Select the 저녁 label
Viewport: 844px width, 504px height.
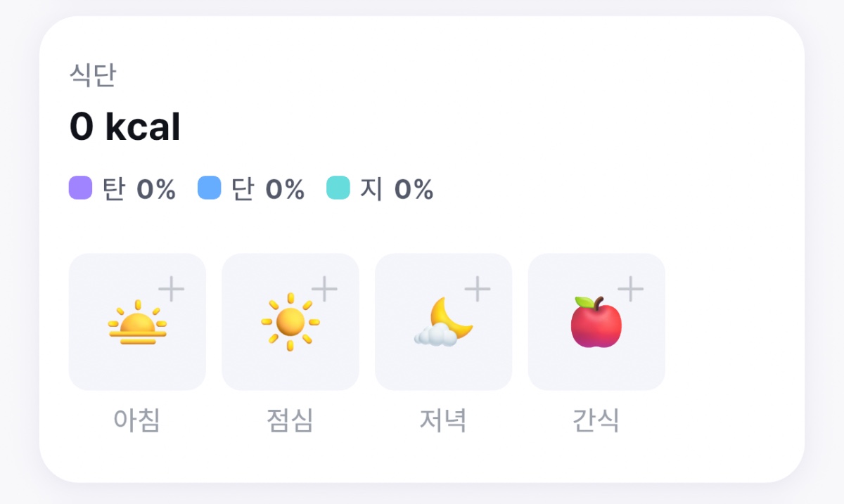click(x=443, y=420)
